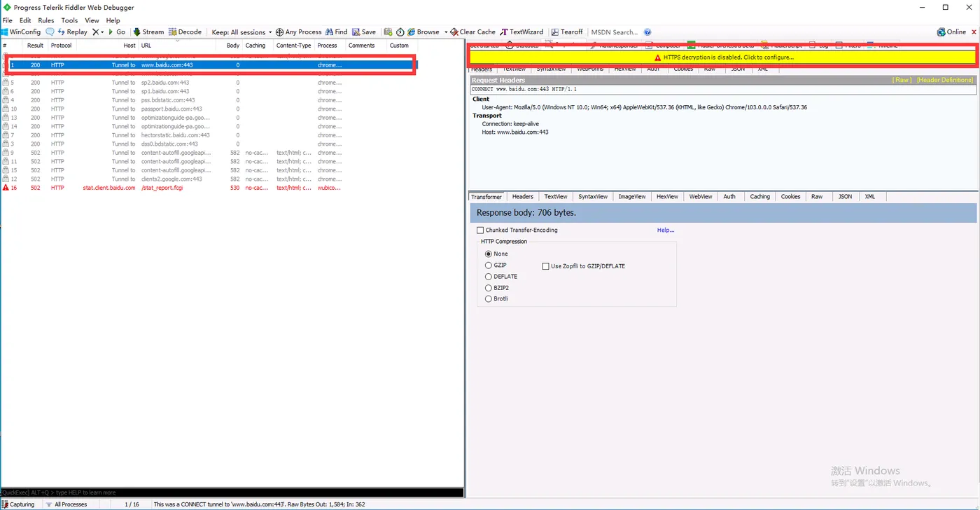
Task: Select session sp2.baidu.com:443
Action: click(210, 83)
